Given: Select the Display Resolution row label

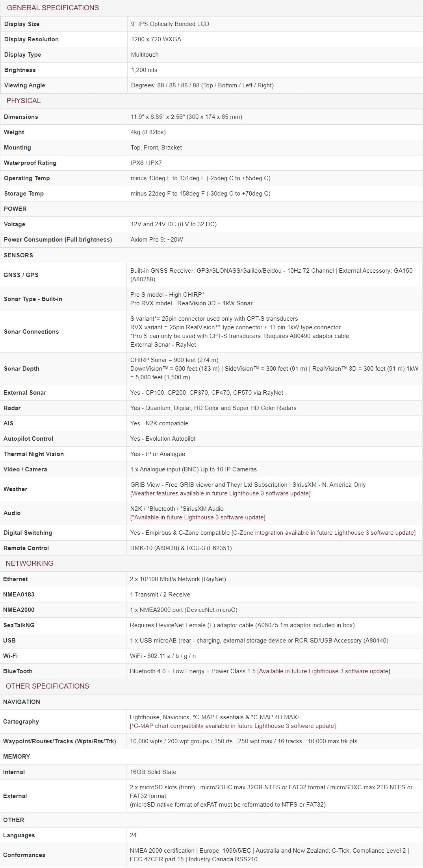Looking at the screenshot, I should coord(32,39).
